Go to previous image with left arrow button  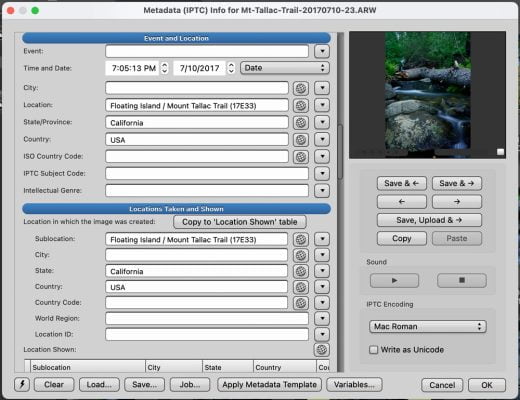point(402,201)
